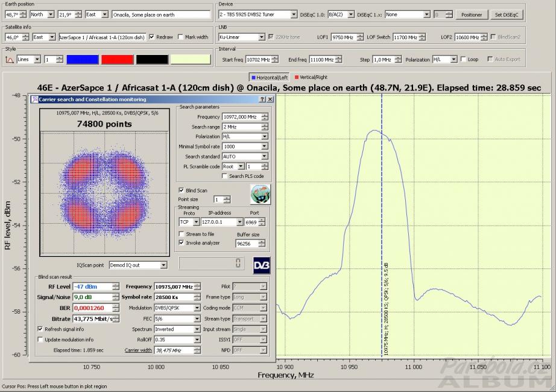Click the Vertical/Right legend item
This screenshot has height=392, width=556.
point(311,77)
